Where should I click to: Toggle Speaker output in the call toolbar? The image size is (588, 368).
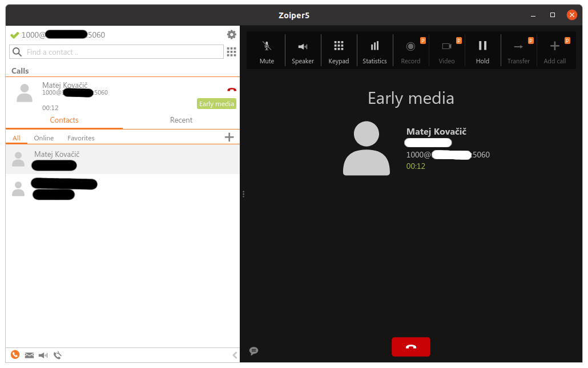(x=303, y=50)
